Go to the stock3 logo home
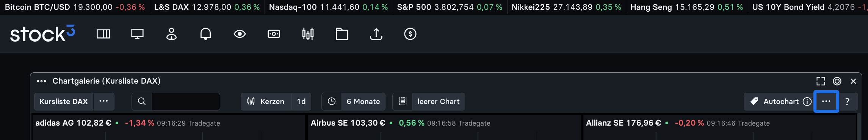Screen dimensions: 868x140 (x=42, y=34)
